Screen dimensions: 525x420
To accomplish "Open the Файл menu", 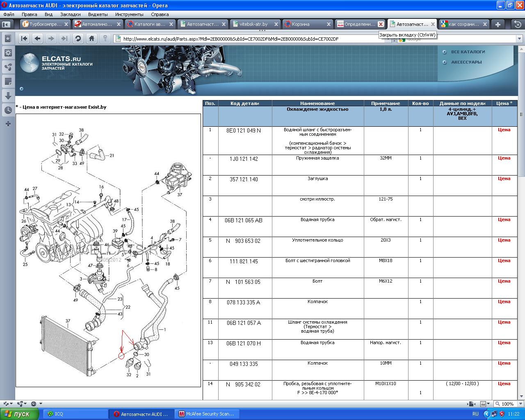I will click(x=9, y=14).
